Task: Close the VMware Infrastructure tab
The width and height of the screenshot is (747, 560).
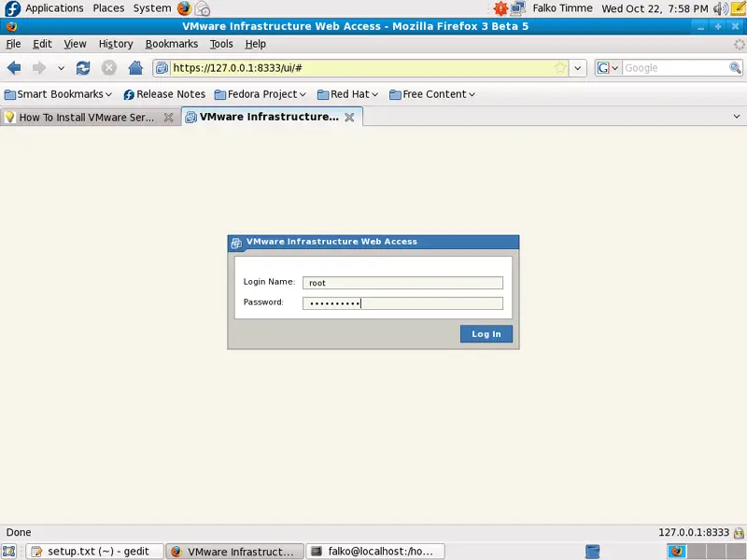Action: pos(349,118)
